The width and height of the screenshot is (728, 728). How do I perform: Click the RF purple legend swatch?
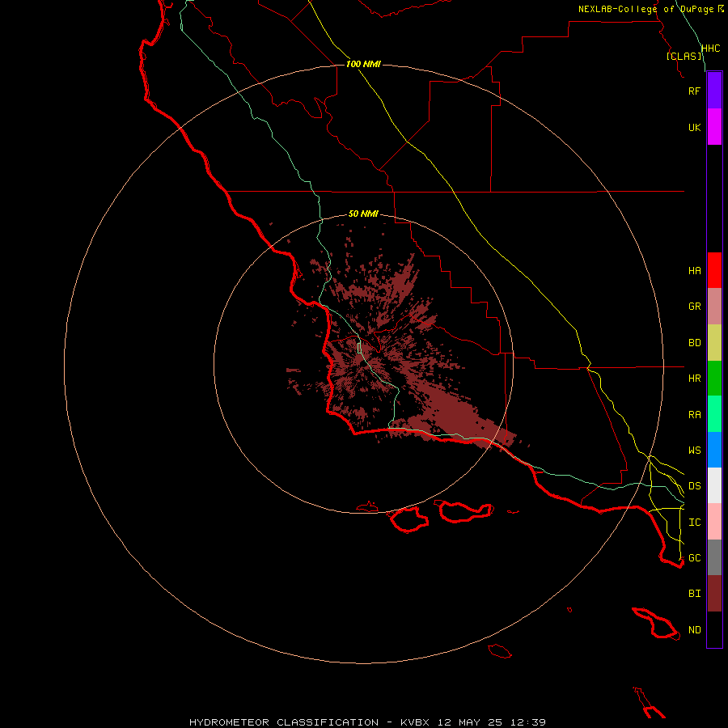coord(714,91)
